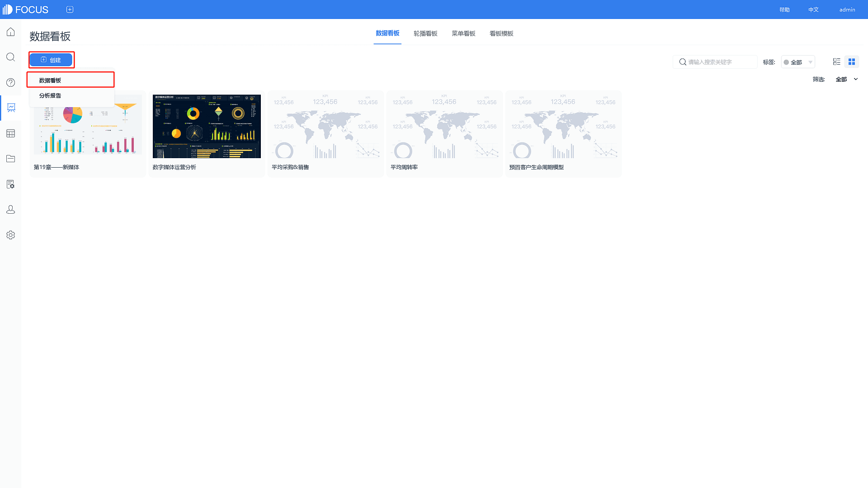Click the 平均采购&销售 card title
This screenshot has height=488, width=868.
pyautogui.click(x=290, y=167)
